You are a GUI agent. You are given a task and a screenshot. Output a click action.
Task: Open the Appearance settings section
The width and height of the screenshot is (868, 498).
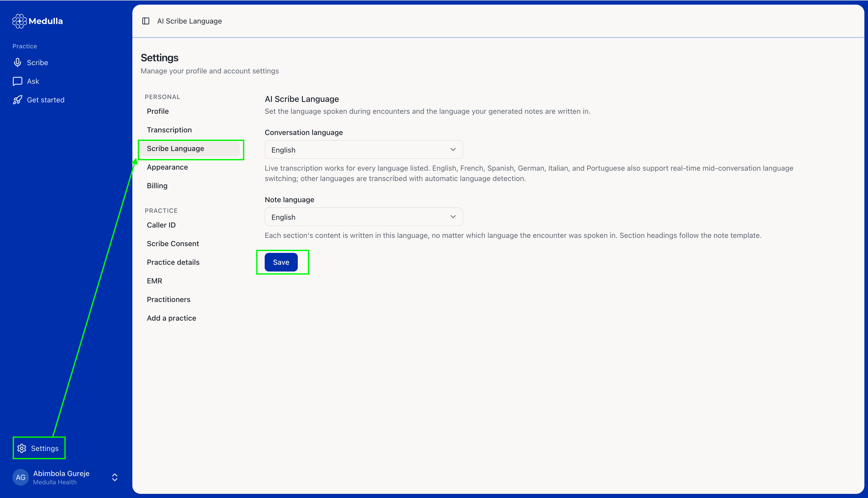coord(190,167)
